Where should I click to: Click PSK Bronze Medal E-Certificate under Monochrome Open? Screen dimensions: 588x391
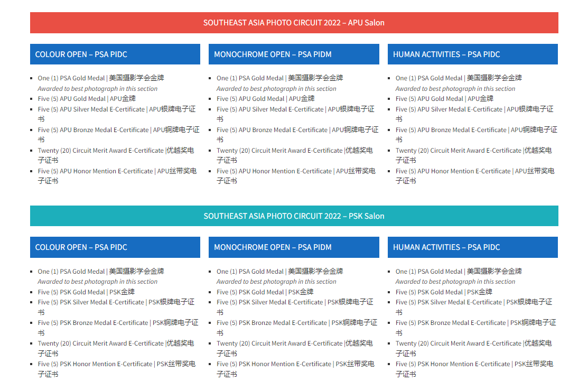tap(297, 328)
